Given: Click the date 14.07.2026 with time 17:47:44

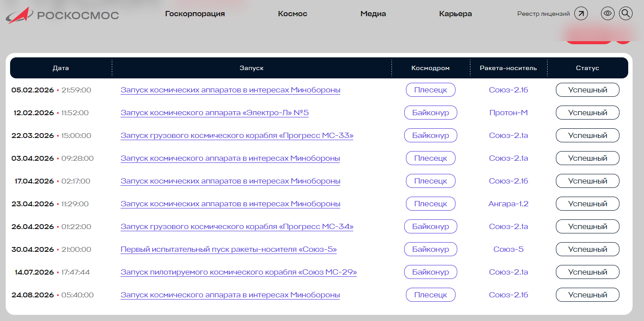Looking at the screenshot, I should pos(52,272).
